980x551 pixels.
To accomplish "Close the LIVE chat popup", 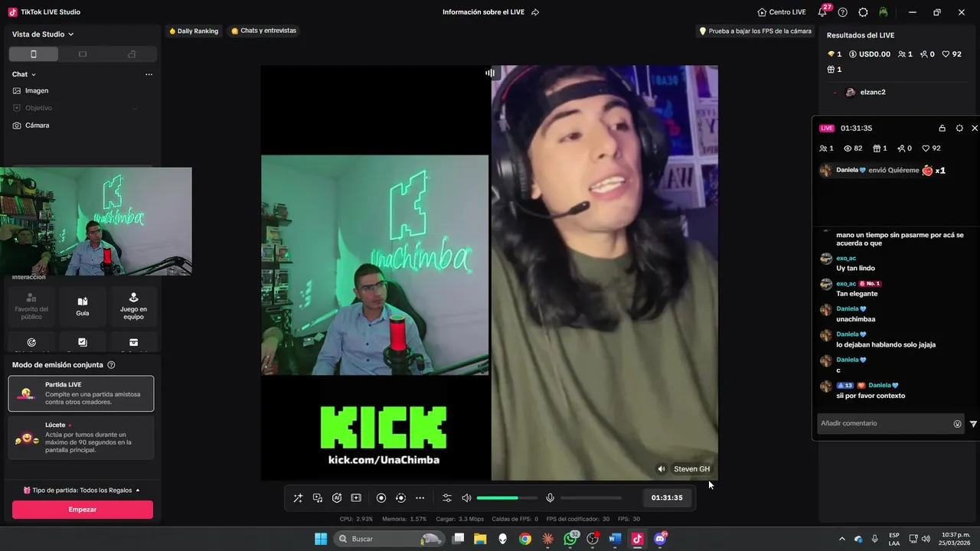I will click(x=975, y=128).
